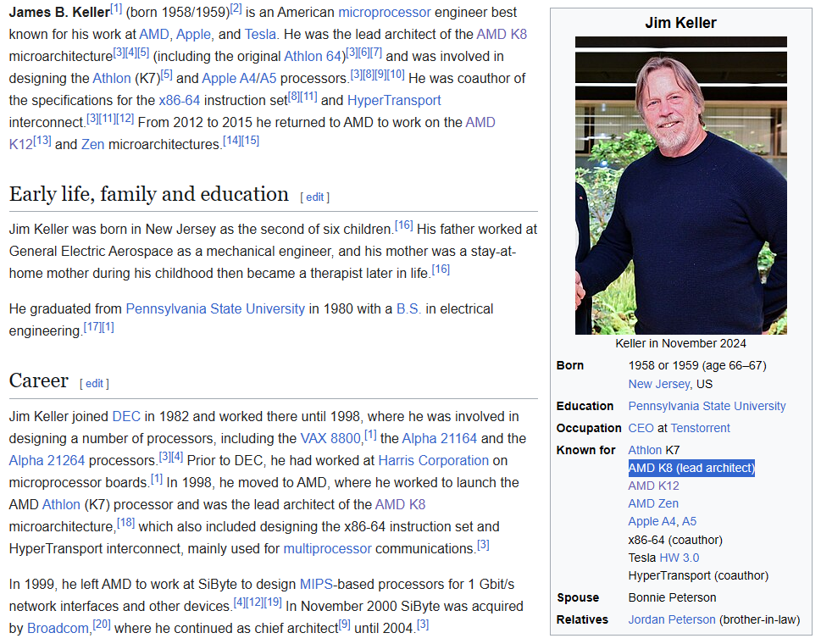The height and width of the screenshot is (644, 821).
Task: Open the multiprocessor link
Action: tap(327, 548)
